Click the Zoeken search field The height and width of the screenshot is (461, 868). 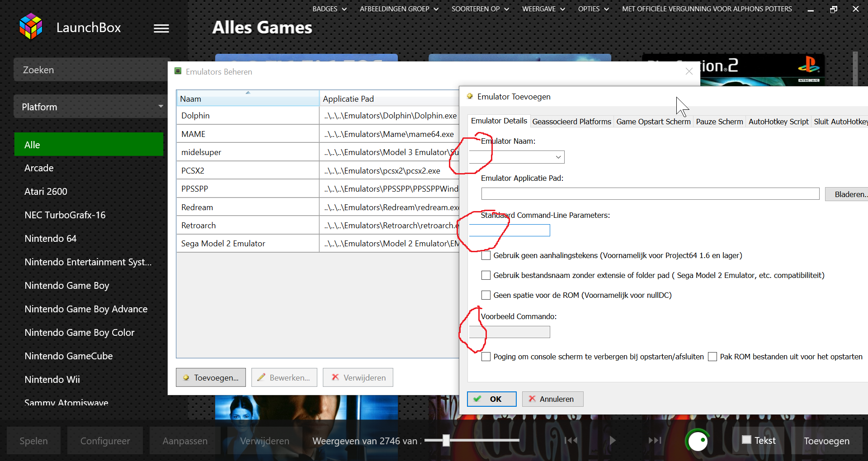[x=90, y=70]
